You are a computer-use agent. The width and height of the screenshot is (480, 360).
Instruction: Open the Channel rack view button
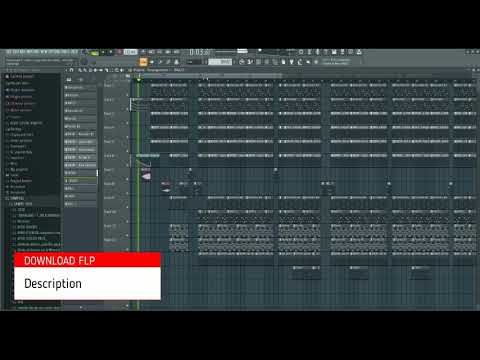[x=258, y=62]
